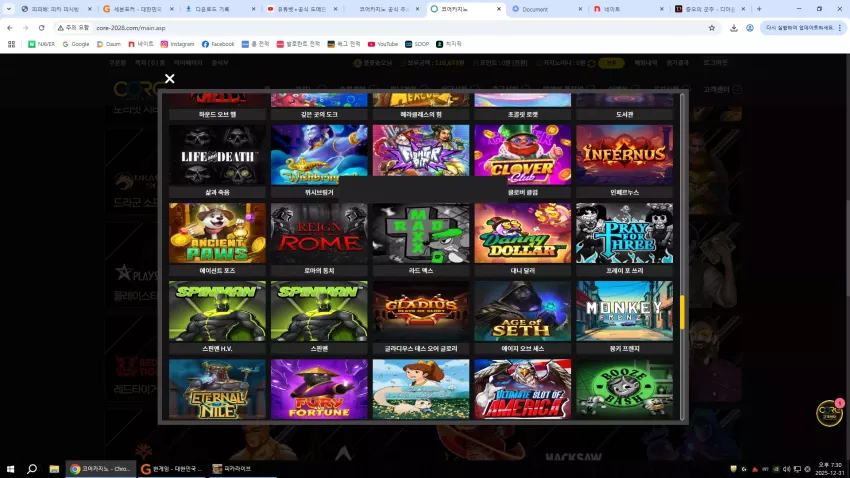Open the Chrome apps grid shortcut
This screenshot has height=478, width=850.
(11, 44)
